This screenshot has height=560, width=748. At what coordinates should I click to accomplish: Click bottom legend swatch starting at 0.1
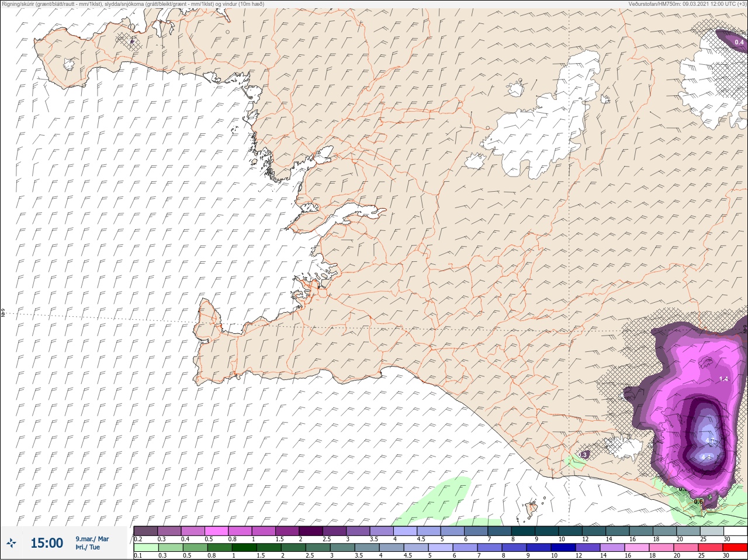(x=146, y=548)
